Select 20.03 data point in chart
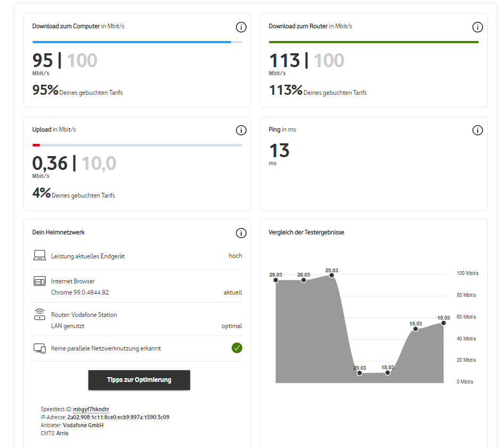This screenshot has width=499, height=448. click(x=359, y=373)
